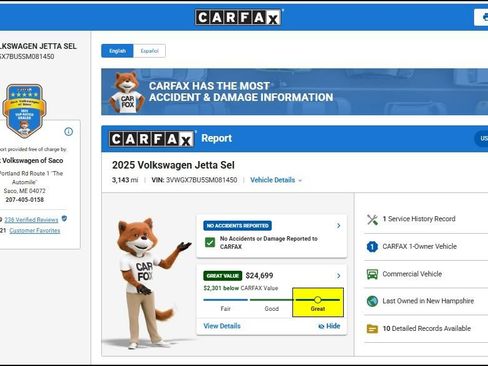Click the CARFAX logo in top header
488x366 pixels.
pos(238,17)
